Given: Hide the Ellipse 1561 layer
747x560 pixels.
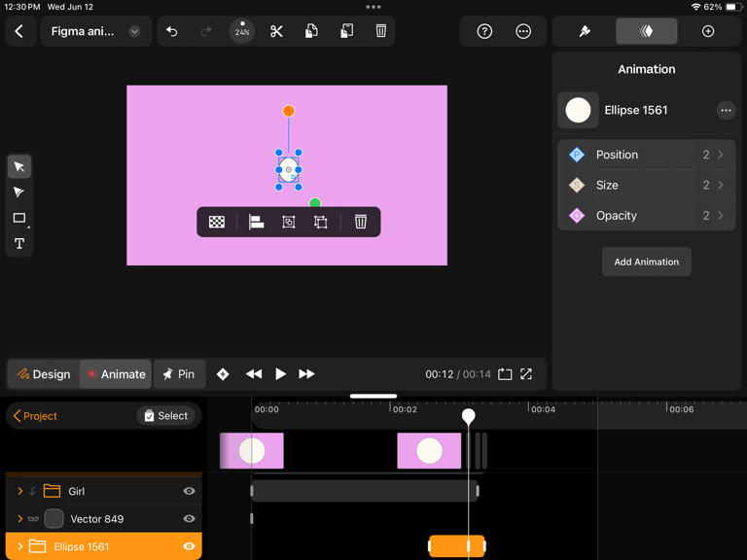Looking at the screenshot, I should [189, 546].
